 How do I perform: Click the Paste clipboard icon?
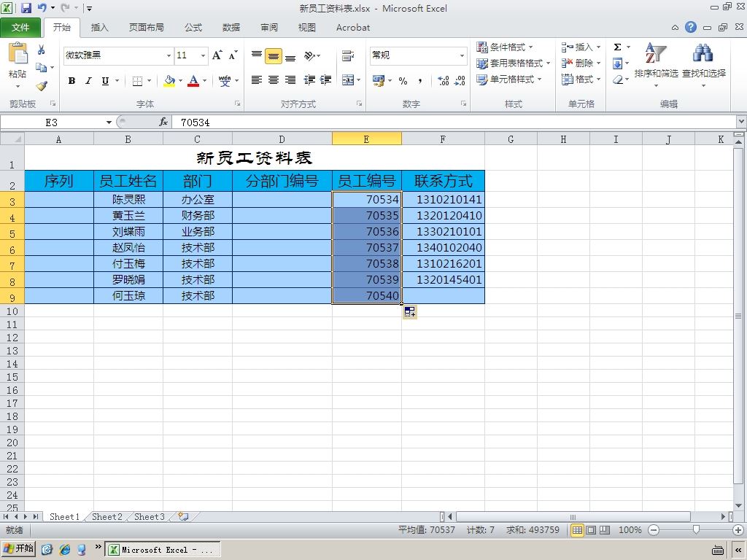click(x=18, y=53)
